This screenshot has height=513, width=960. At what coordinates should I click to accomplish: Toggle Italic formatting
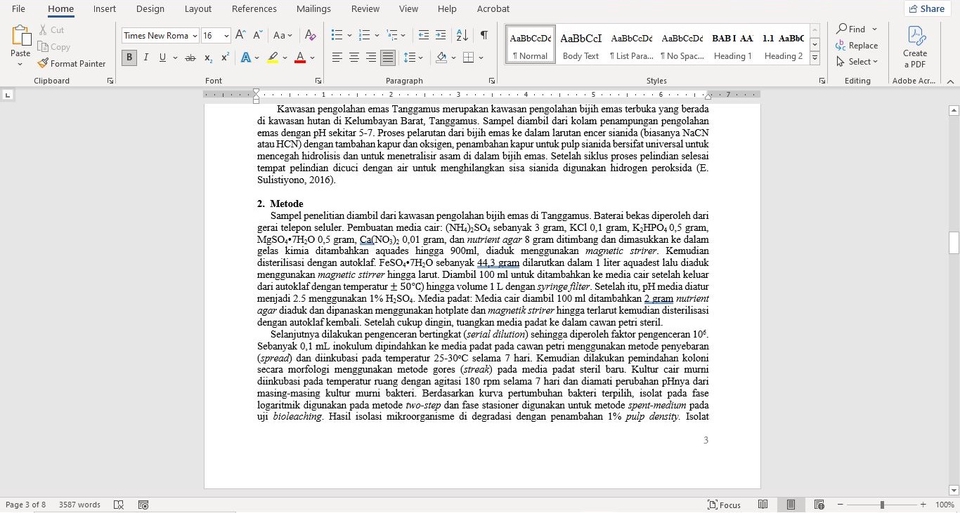coord(146,58)
